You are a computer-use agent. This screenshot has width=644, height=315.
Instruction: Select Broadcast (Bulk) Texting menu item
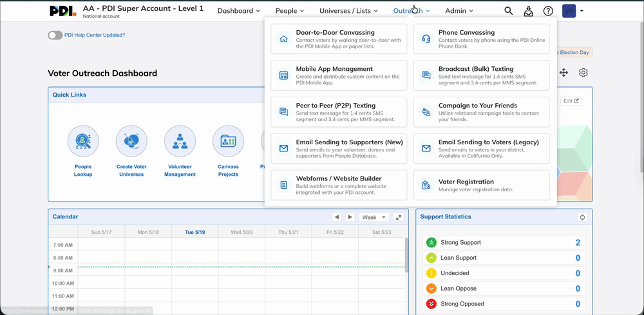pos(481,75)
